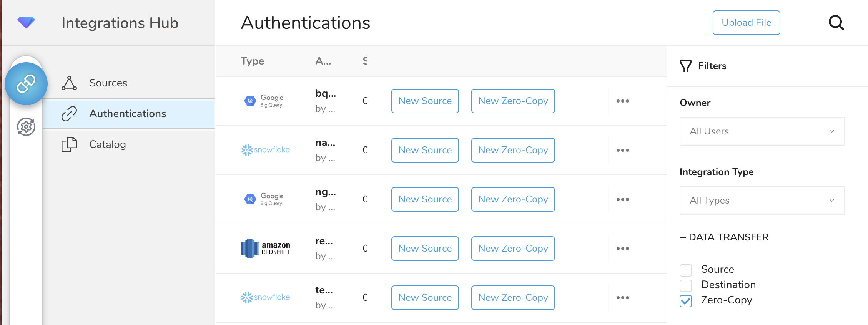Click the purple diamond logo

coord(26,22)
